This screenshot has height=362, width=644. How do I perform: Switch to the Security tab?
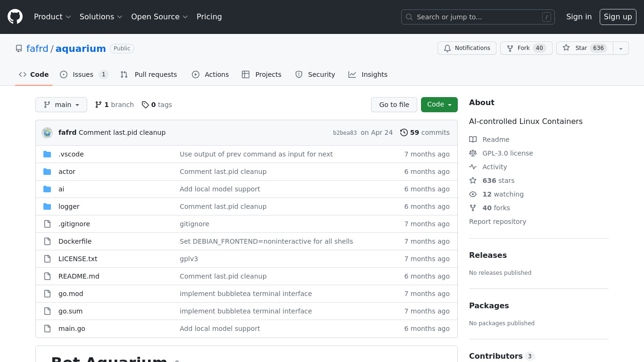pyautogui.click(x=315, y=74)
